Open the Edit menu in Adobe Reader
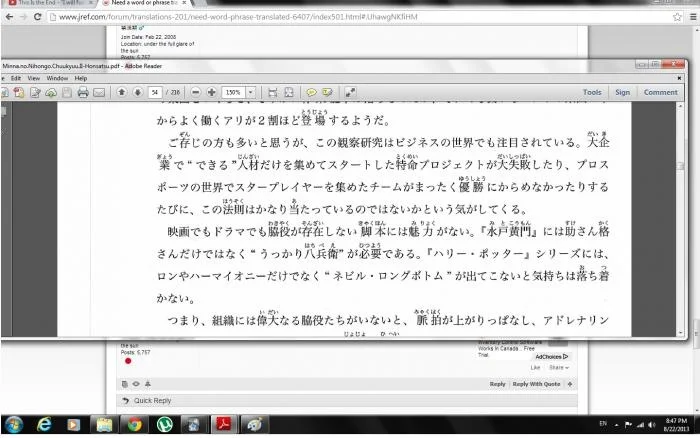Screen dimensions: 700x438 [x=16, y=78]
